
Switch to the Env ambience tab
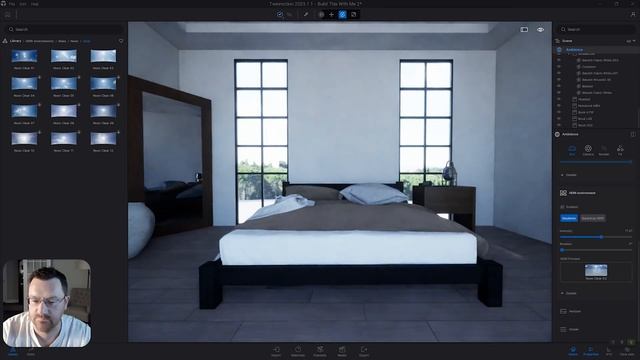point(572,150)
